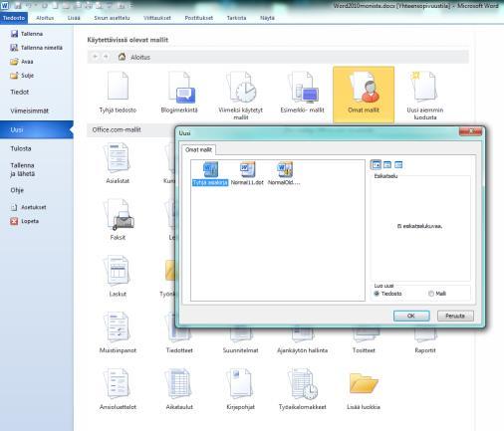
Task: Open the Tulosta backstage section
Action: coord(21,148)
